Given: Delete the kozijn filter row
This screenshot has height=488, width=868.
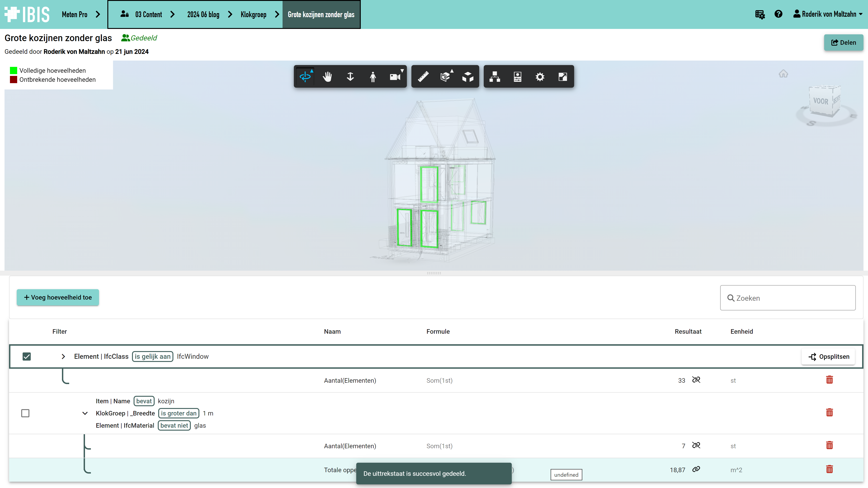Looking at the screenshot, I should pos(829,413).
